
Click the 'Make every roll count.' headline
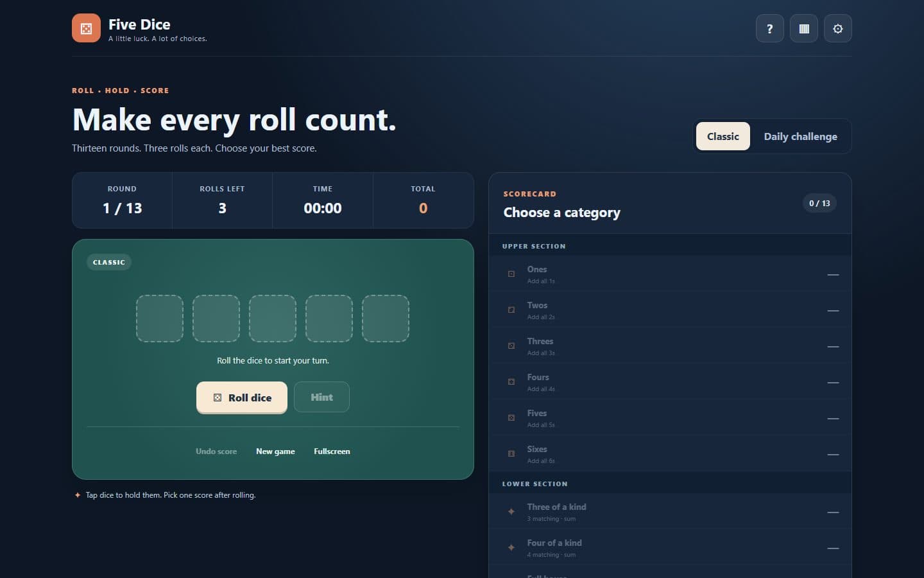tap(234, 119)
